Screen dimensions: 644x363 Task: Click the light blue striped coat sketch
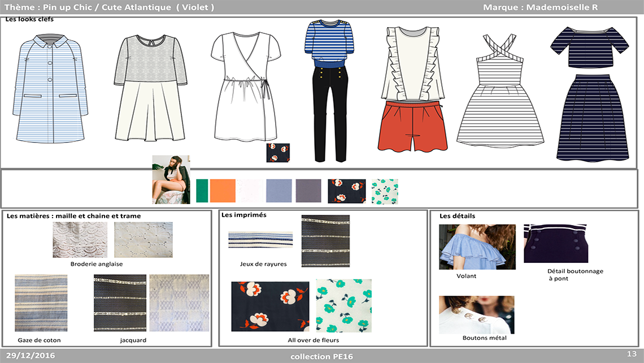pyautogui.click(x=50, y=89)
